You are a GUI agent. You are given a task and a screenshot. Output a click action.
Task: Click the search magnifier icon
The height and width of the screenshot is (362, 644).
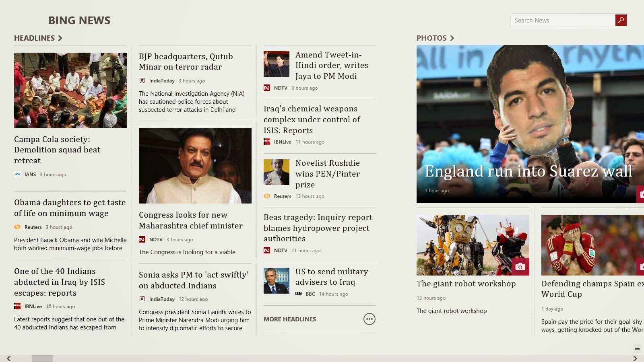pyautogui.click(x=620, y=20)
